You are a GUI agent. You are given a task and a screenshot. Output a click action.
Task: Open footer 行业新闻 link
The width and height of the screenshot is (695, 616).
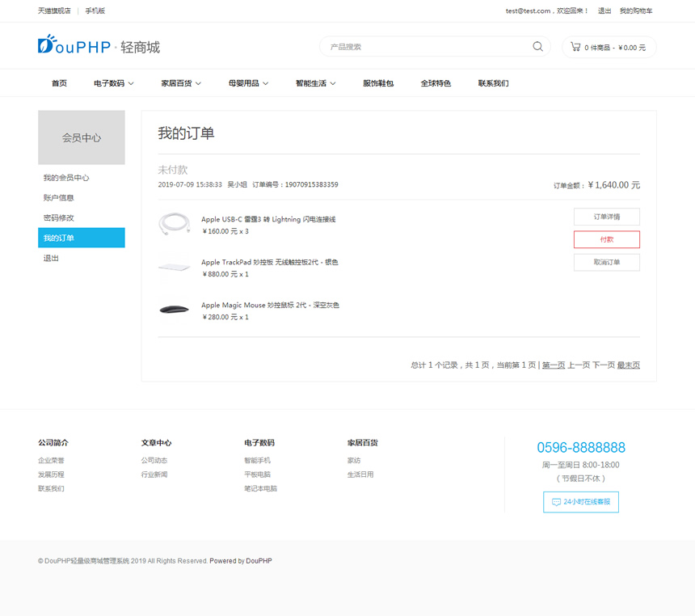pos(154,475)
